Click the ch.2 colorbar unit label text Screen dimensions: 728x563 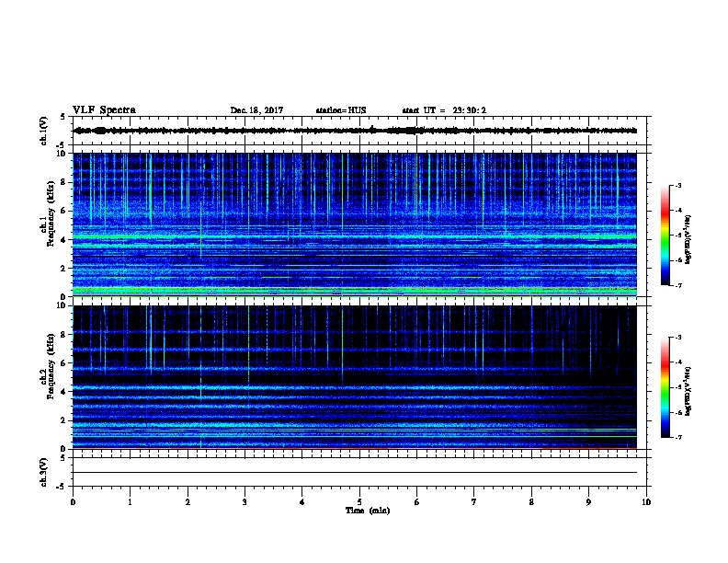tap(688, 392)
